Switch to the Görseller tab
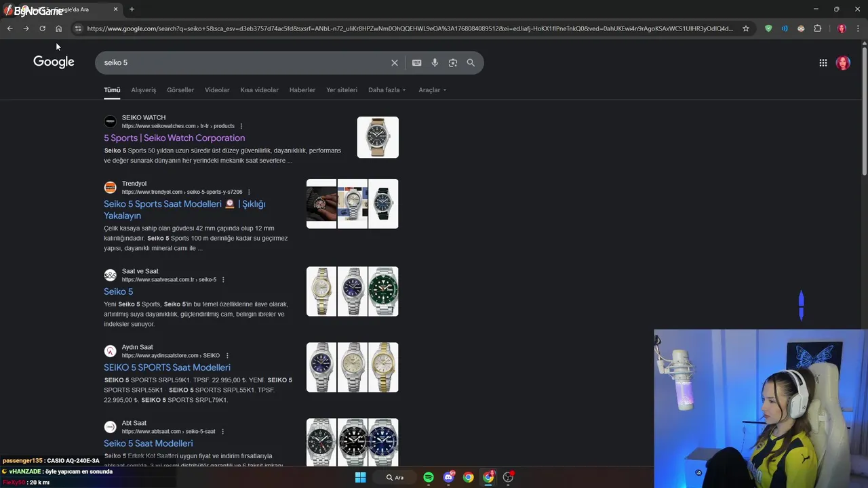Viewport: 868px width, 488px height. 180,89
